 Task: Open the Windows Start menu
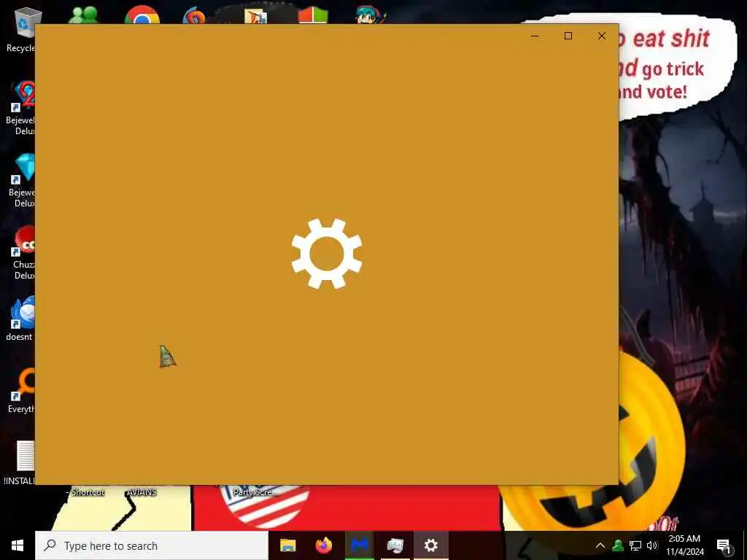tap(18, 545)
